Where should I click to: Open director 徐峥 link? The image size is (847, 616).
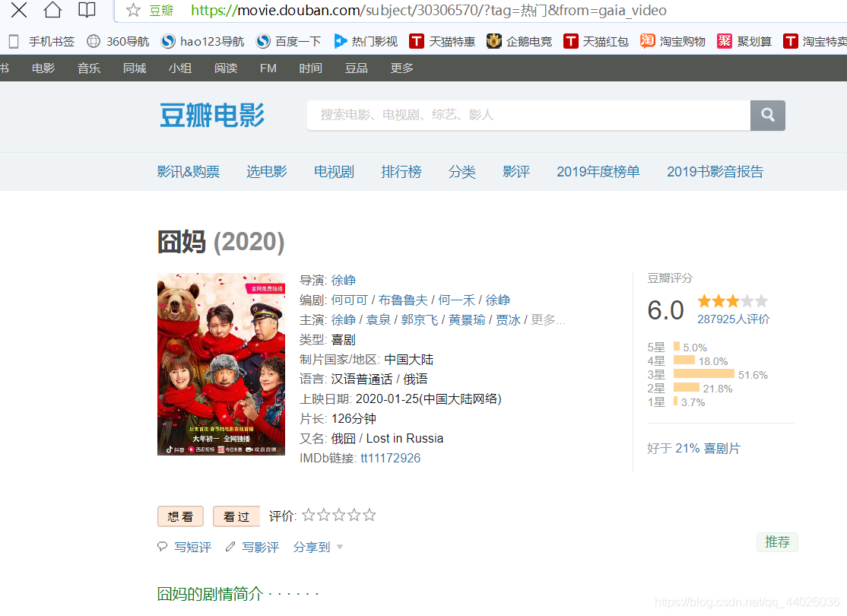point(344,281)
